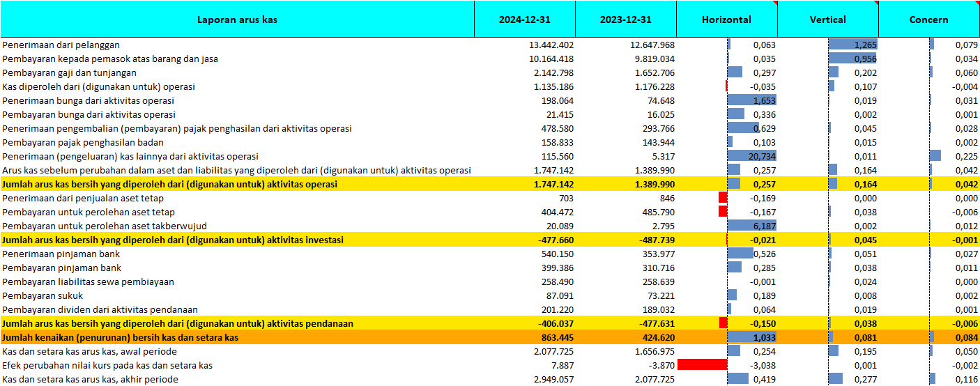This screenshot has height=386, width=980.
Task: Select the 'Pembayaran sukuk' row label
Action: click(43, 296)
